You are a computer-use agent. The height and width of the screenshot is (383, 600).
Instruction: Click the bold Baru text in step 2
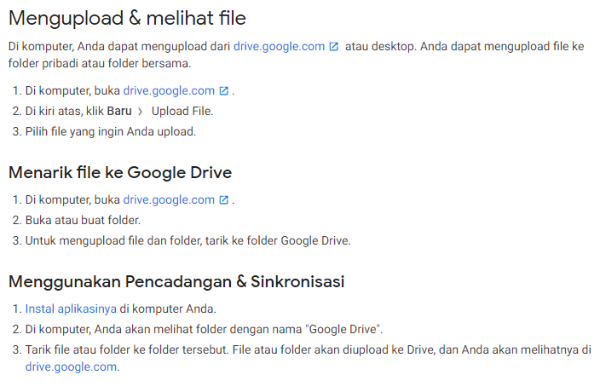(x=119, y=111)
